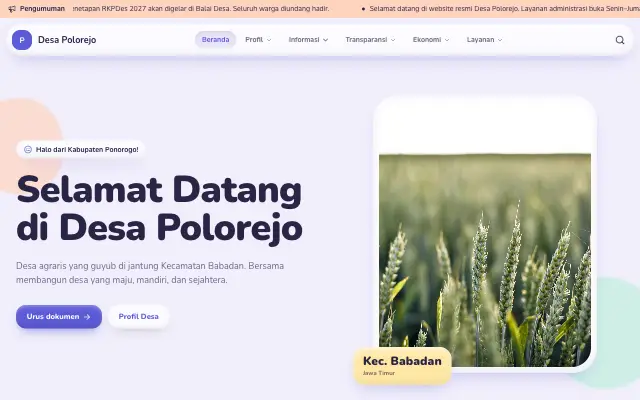This screenshot has width=640, height=400.
Task: Click the Selamat Datang di Desa Polorejo heading
Action: pyautogui.click(x=159, y=209)
